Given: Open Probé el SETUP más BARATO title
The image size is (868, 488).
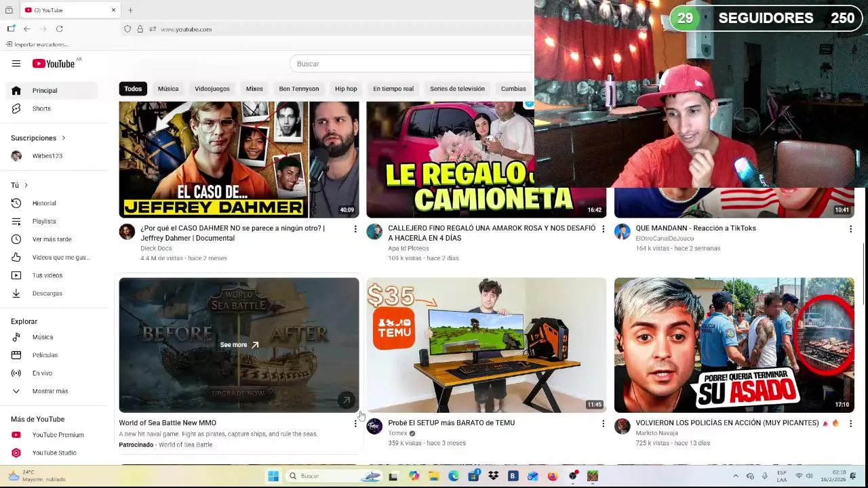Looking at the screenshot, I should click(451, 423).
